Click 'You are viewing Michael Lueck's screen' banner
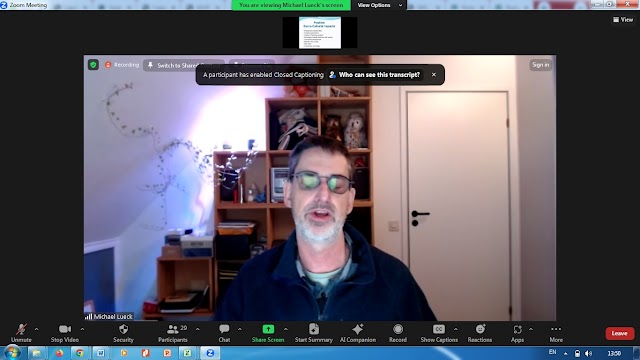This screenshot has width=640, height=360. pos(291,5)
